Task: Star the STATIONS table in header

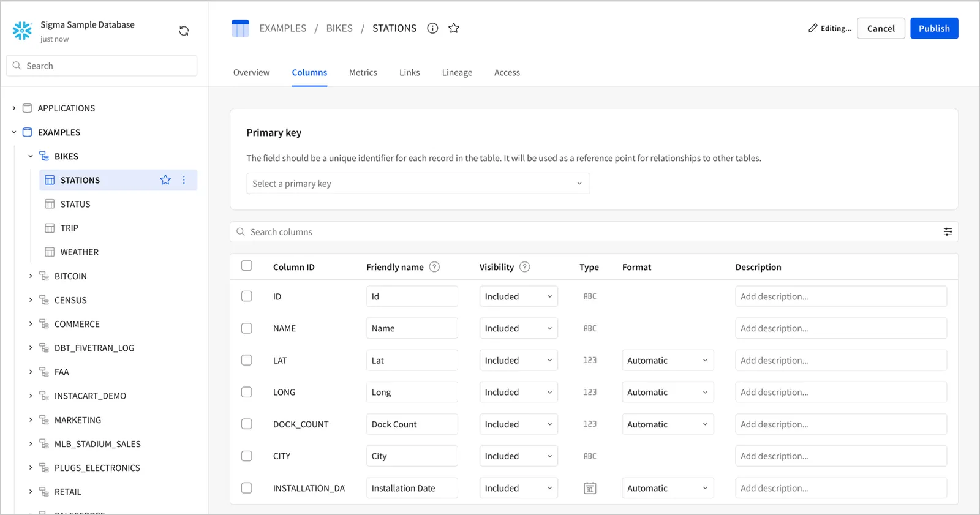Action: [454, 28]
